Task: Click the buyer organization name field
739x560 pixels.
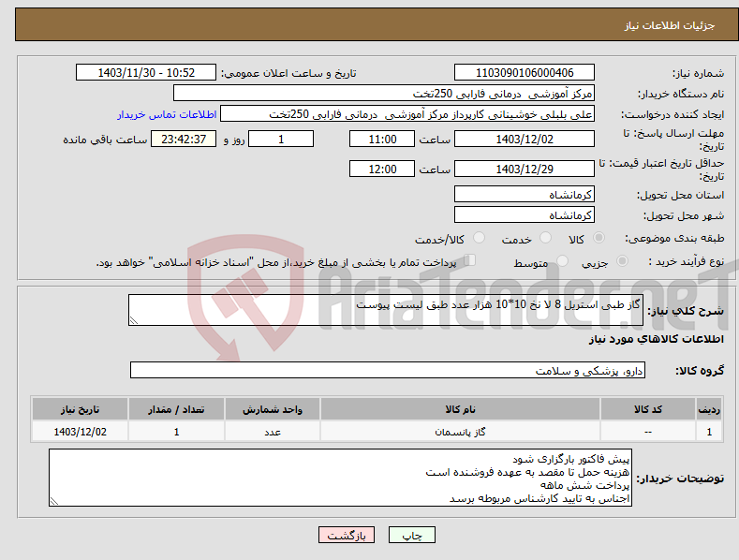Action: point(384,94)
